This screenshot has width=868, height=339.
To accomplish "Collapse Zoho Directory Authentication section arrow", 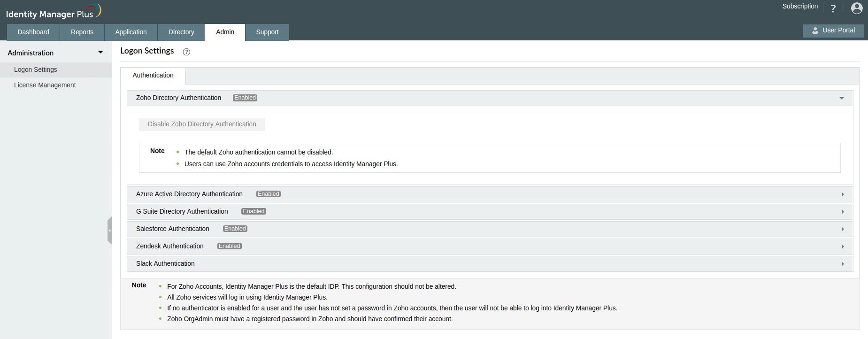I will [842, 98].
